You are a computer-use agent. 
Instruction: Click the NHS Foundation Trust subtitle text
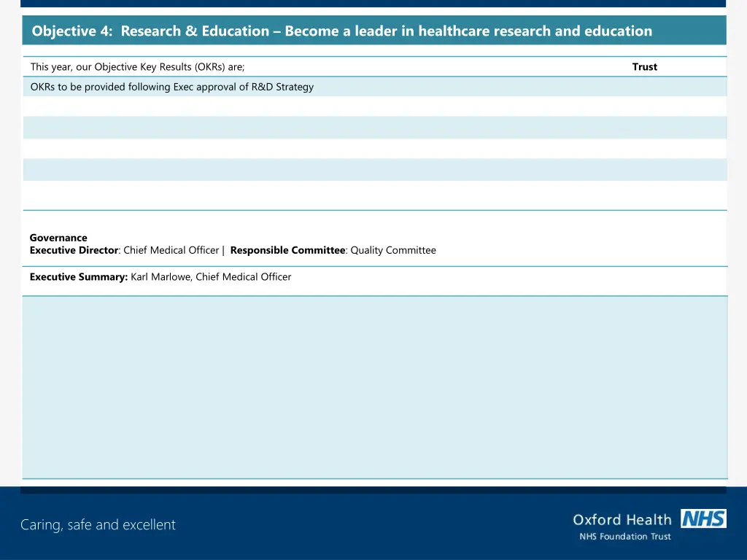pyautogui.click(x=624, y=536)
